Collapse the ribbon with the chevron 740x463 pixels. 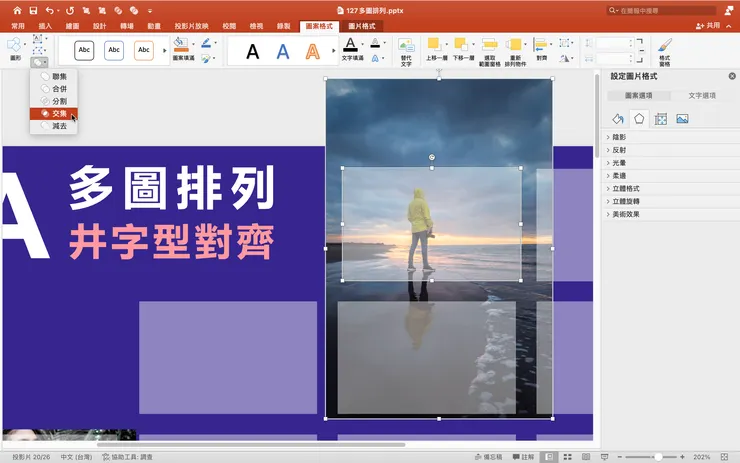tap(729, 26)
